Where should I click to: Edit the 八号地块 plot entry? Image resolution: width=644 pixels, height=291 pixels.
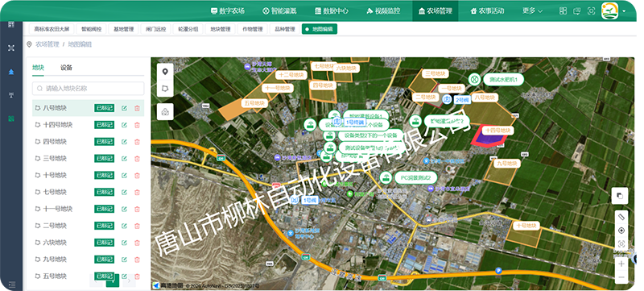pos(124,108)
